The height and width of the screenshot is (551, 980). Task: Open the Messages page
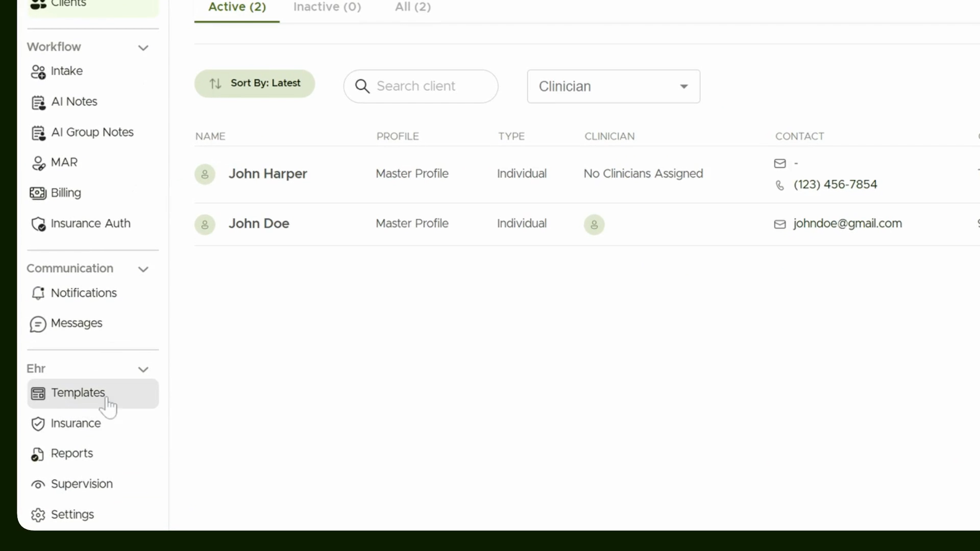tap(92, 323)
